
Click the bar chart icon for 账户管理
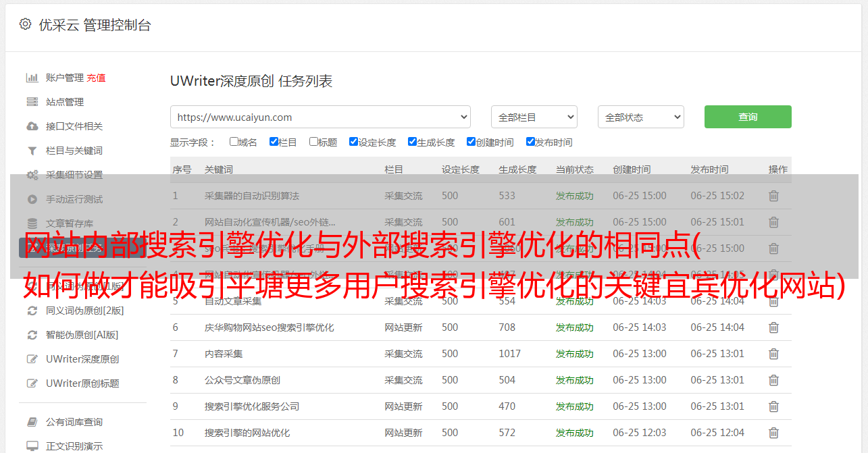coord(32,78)
